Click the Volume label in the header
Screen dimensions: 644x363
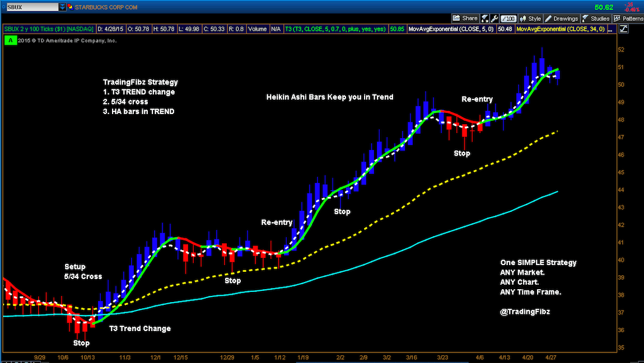coord(258,29)
